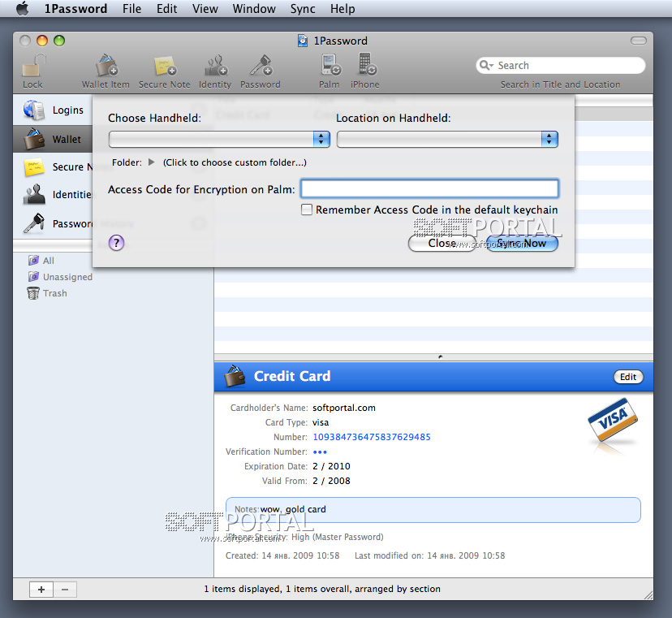Viewport: 672px width, 618px height.
Task: Click the Search field in toolbar
Action: (x=560, y=65)
